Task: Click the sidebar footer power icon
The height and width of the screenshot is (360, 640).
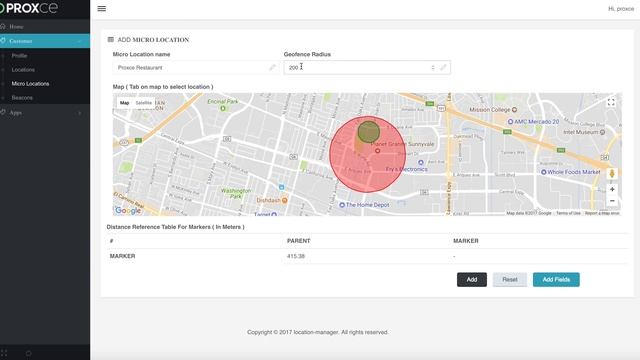Action: (29, 353)
